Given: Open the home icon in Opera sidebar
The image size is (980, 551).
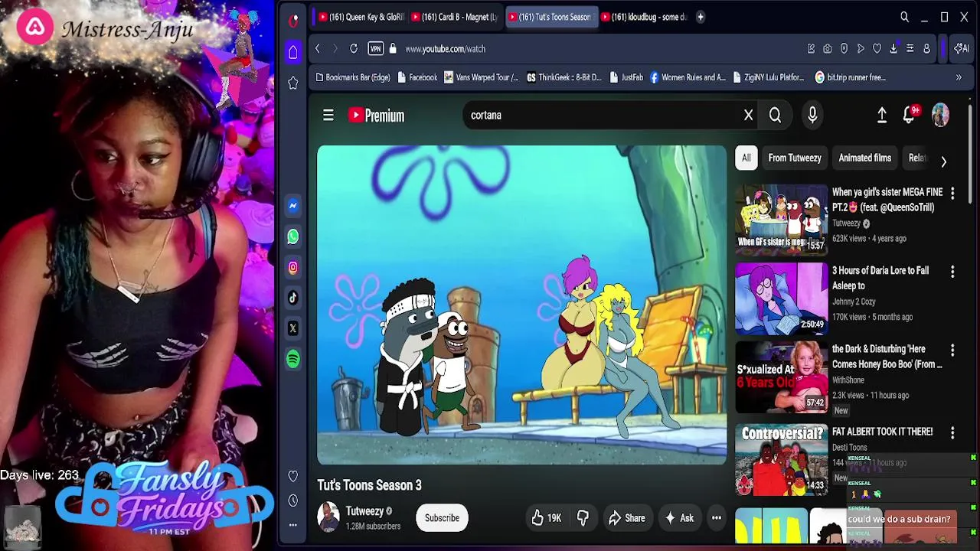Looking at the screenshot, I should [293, 52].
